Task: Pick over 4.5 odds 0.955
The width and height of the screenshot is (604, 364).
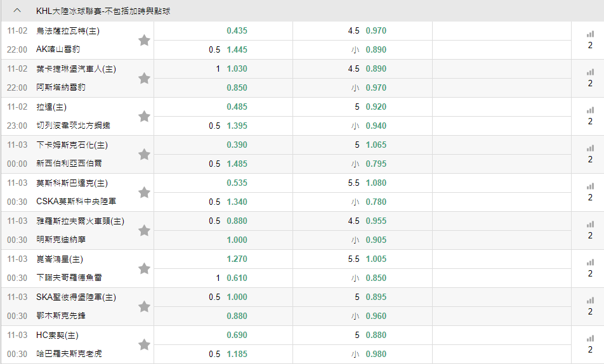Action: point(376,221)
